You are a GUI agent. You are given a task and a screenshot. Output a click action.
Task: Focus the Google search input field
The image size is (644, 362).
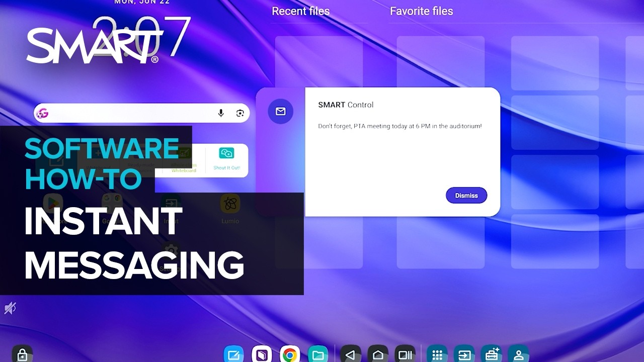[x=142, y=113]
